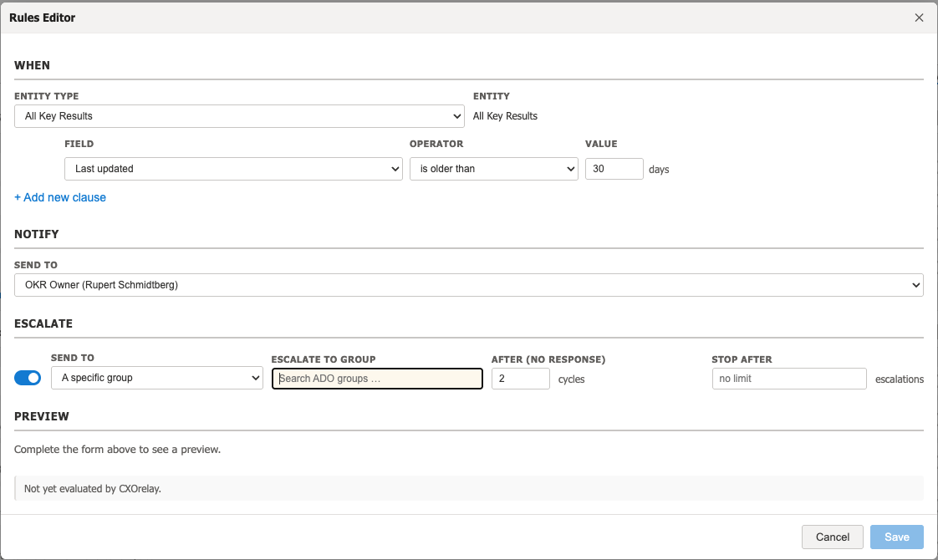Screen dimensions: 938x560
Task: Open the Entity Type dropdown
Action: pos(239,116)
